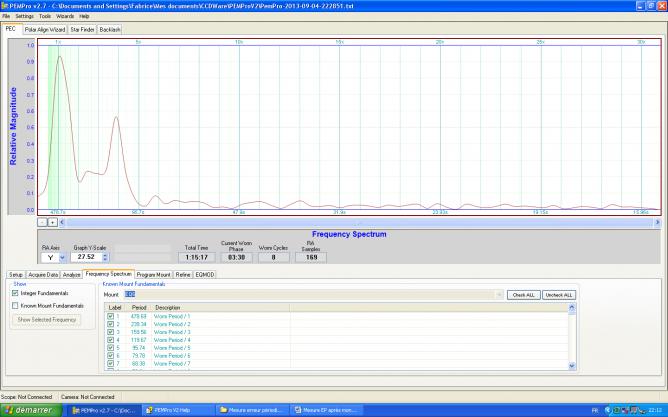Click the horizontal graph scrollbar track
The width and height of the screenshot is (668, 417).
click(360, 222)
